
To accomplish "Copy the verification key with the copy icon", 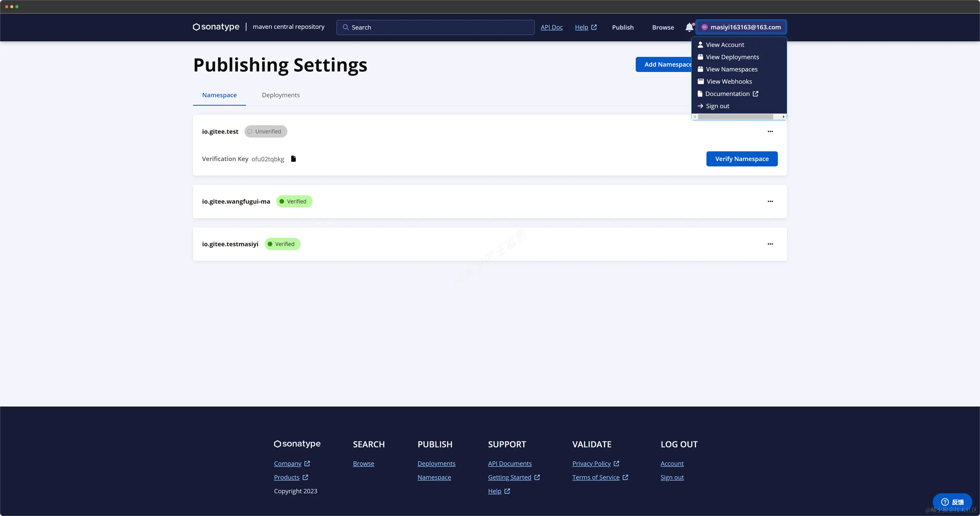I will pyautogui.click(x=293, y=159).
